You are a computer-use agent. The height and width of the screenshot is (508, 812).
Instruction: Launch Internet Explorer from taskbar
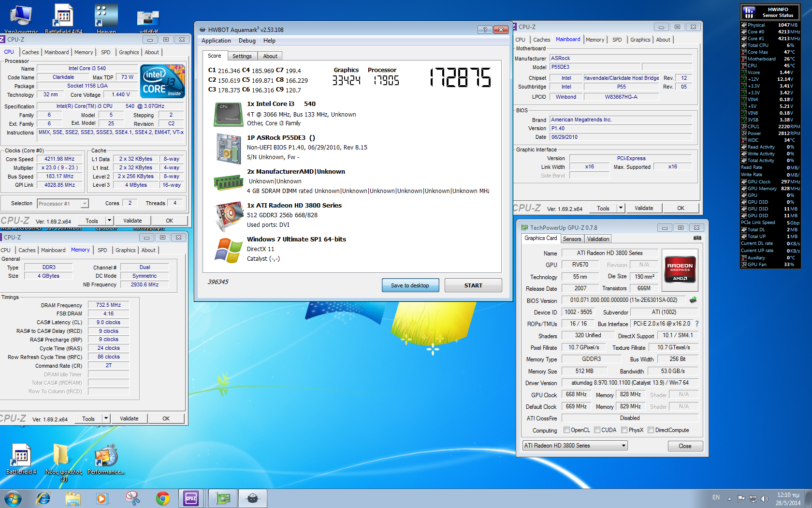pos(43,498)
